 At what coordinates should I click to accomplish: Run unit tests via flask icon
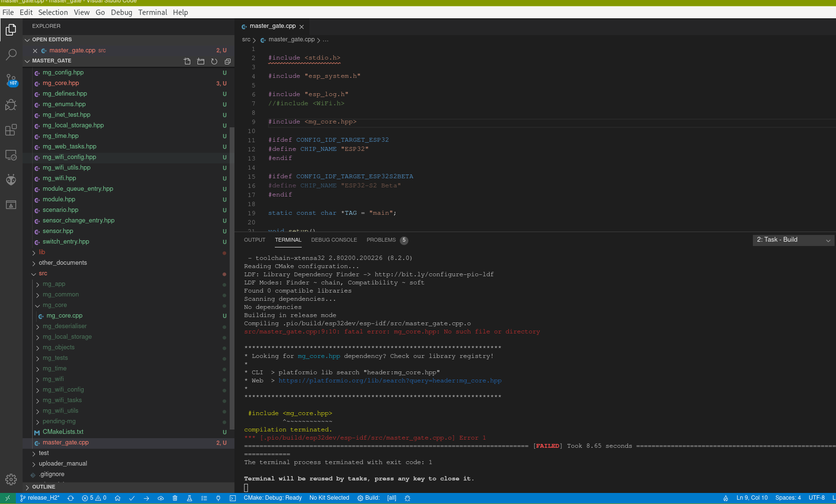click(x=190, y=498)
